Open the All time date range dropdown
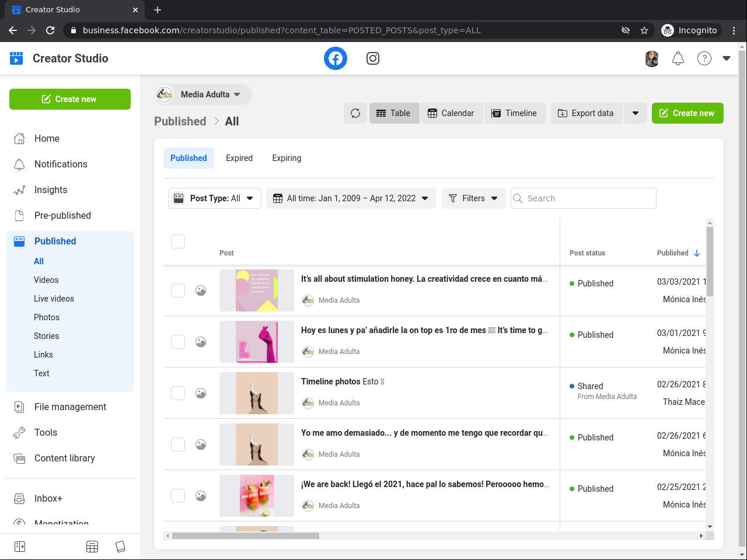This screenshot has width=747, height=560. (351, 198)
